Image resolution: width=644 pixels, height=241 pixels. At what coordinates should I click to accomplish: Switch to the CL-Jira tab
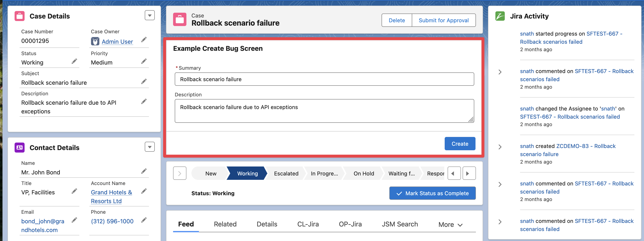coord(308,224)
